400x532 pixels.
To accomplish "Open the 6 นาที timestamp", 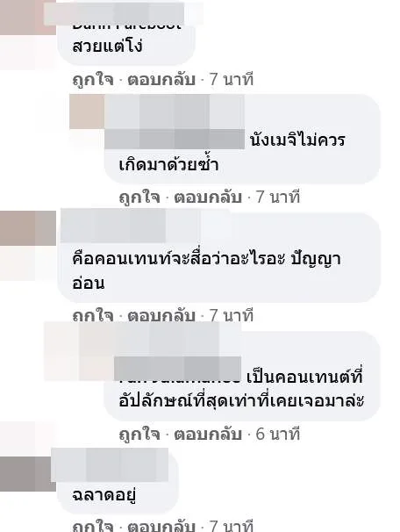I will 278,434.
